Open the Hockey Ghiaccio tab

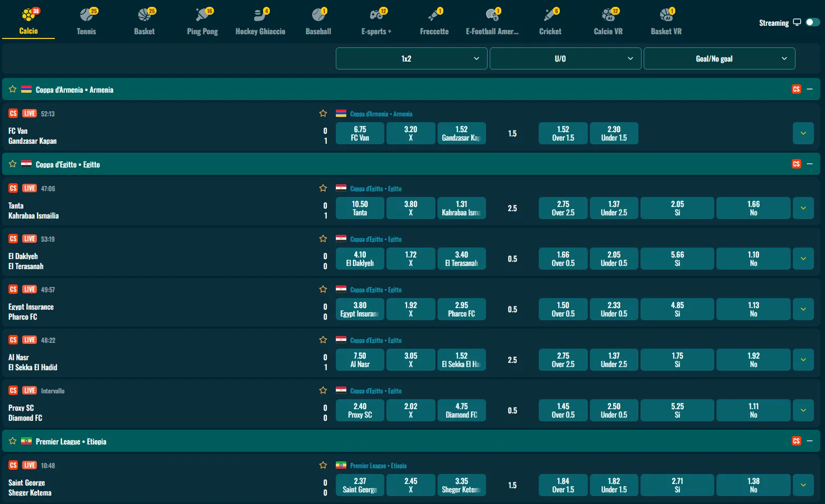pos(260,21)
